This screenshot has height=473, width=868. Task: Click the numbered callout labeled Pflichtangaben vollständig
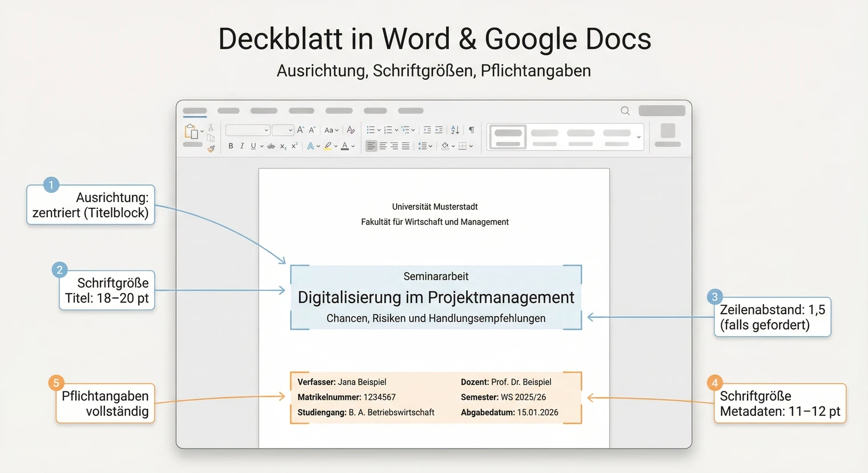(105, 402)
